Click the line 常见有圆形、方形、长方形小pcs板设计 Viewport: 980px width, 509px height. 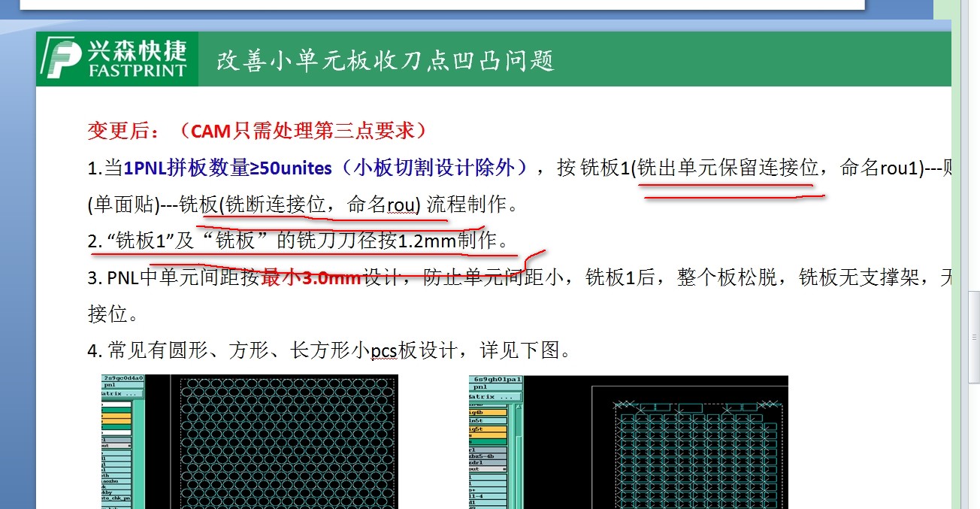(330, 350)
